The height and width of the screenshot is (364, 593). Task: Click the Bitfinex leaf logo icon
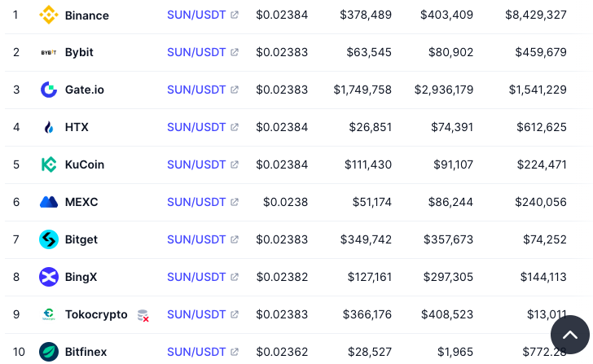coord(49,352)
